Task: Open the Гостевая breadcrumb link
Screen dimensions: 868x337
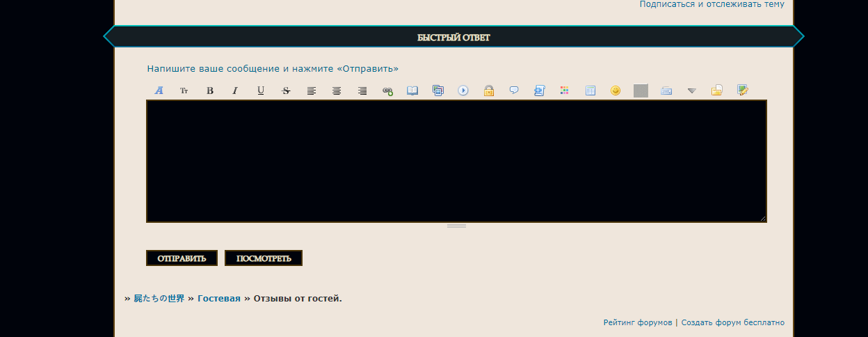Action: (219, 299)
